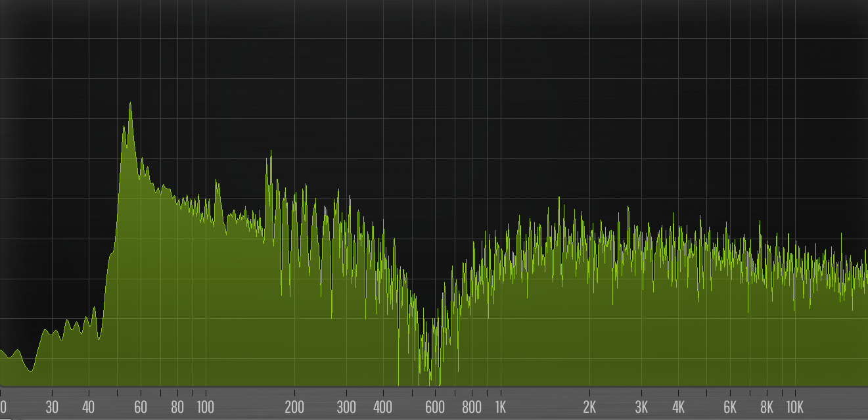Click the 400 Hz frequency axis label
The height and width of the screenshot is (420, 868).
(383, 407)
